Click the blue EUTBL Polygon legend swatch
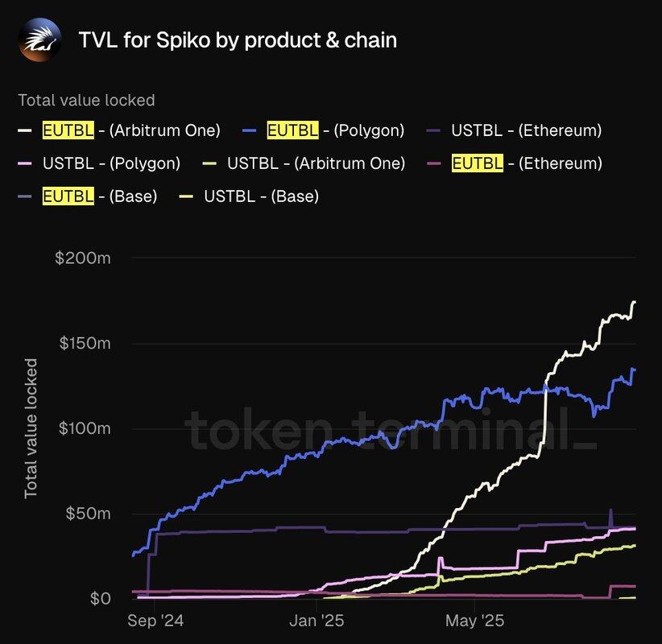662x644 pixels. click(250, 130)
